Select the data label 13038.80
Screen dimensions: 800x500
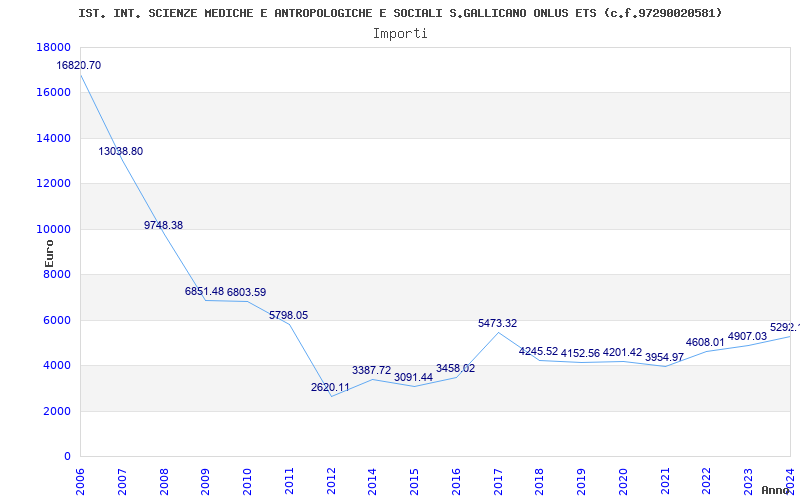120,152
